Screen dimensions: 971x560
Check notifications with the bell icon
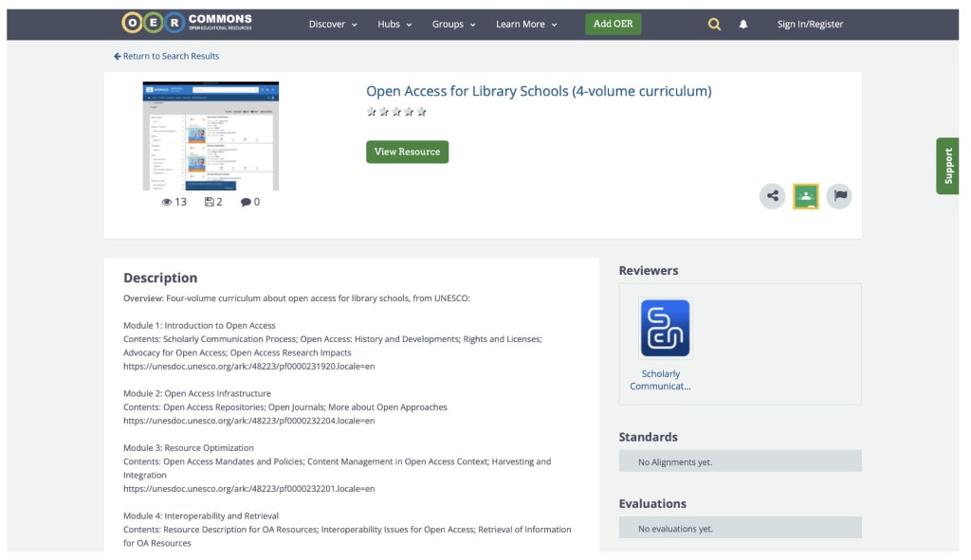(744, 23)
